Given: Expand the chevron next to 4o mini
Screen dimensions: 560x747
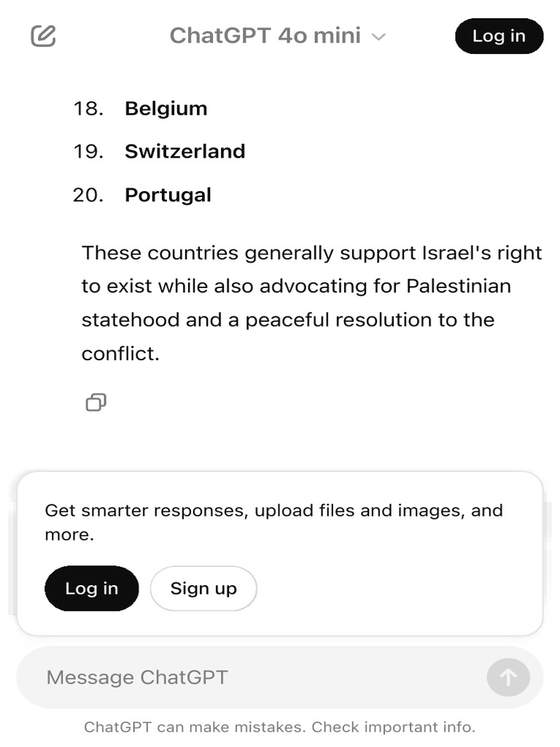Looking at the screenshot, I should pos(378,37).
